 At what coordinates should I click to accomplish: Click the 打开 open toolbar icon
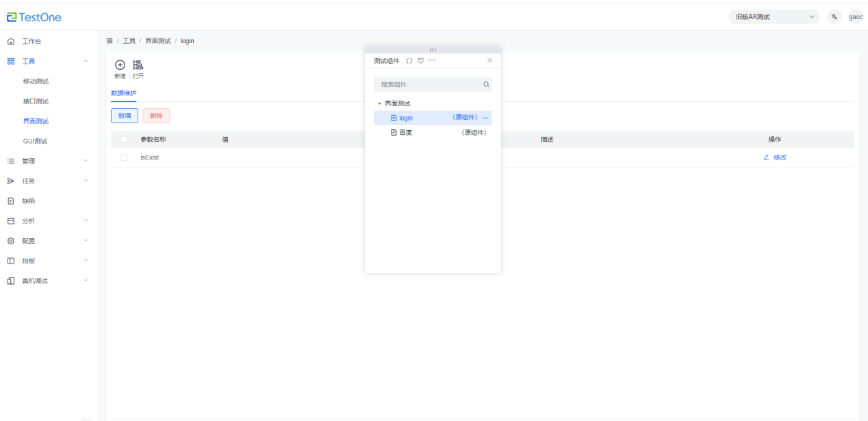138,65
